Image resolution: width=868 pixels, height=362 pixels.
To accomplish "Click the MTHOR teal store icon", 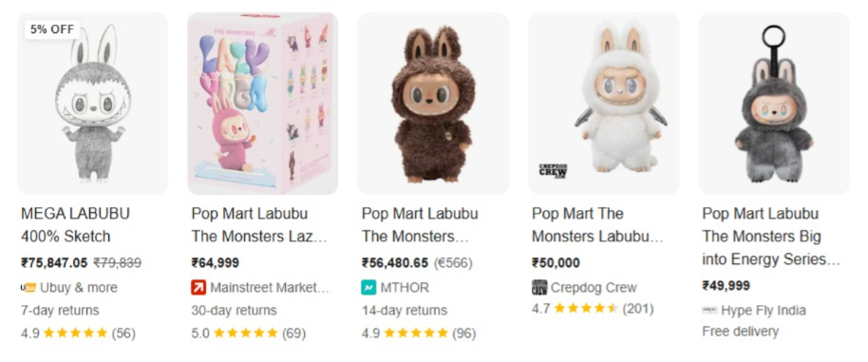I will 368,288.
